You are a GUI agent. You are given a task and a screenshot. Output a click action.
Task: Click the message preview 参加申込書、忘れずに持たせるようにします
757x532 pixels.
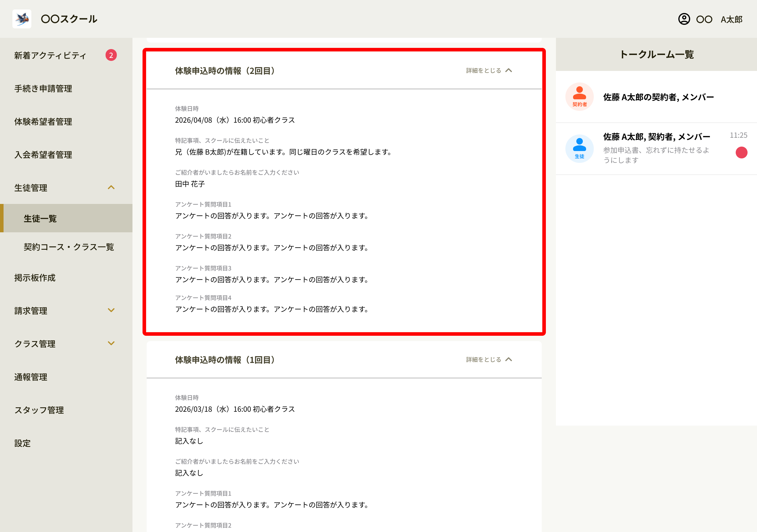pyautogui.click(x=656, y=155)
